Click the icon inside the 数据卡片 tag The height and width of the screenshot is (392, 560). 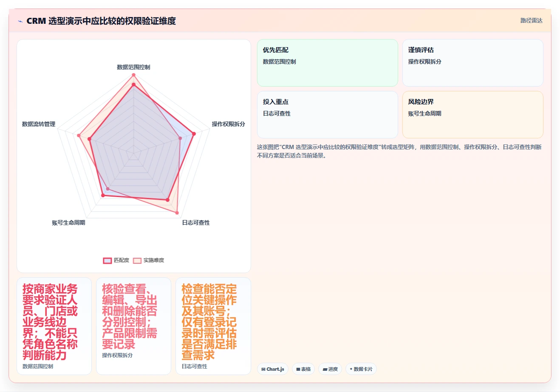click(351, 369)
